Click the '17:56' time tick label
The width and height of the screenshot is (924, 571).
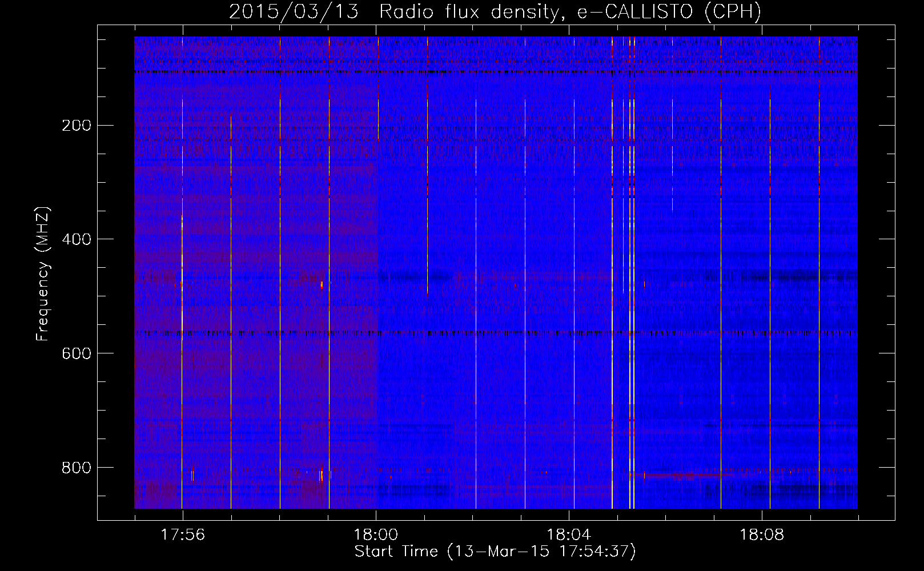pyautogui.click(x=183, y=535)
